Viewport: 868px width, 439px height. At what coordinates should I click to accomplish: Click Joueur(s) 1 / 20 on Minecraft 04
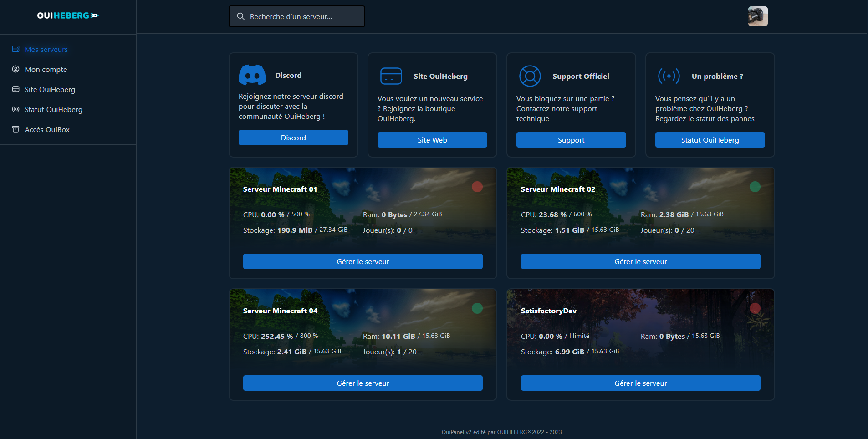tap(389, 352)
